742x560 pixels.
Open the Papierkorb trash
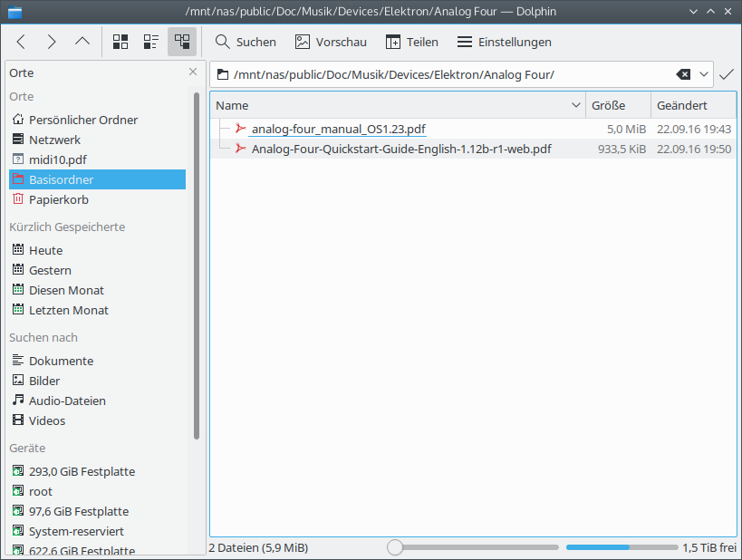tap(97, 199)
